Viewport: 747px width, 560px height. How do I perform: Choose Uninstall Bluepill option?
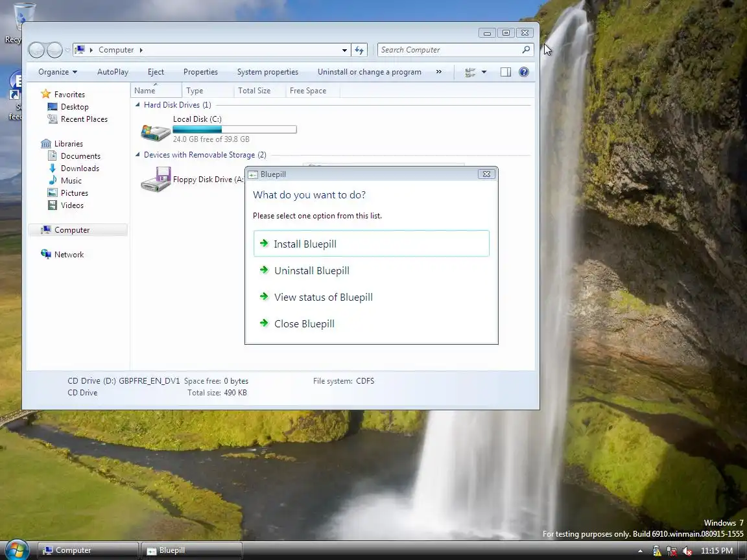(372, 270)
